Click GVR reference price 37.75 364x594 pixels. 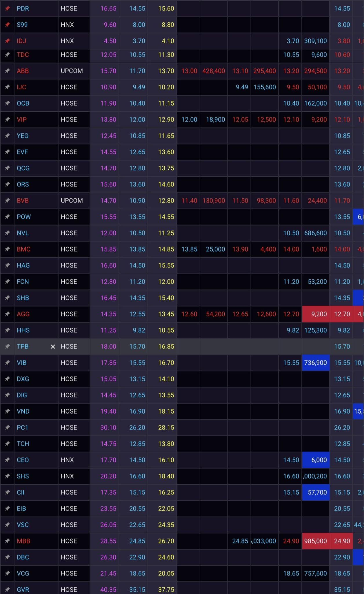coord(166,590)
